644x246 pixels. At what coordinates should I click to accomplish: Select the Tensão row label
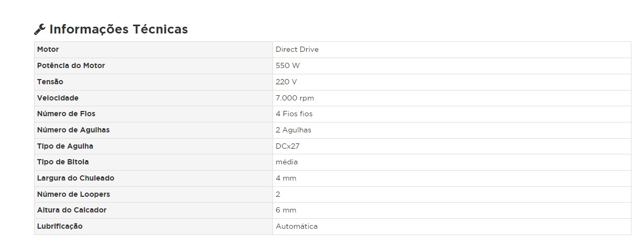tap(50, 82)
